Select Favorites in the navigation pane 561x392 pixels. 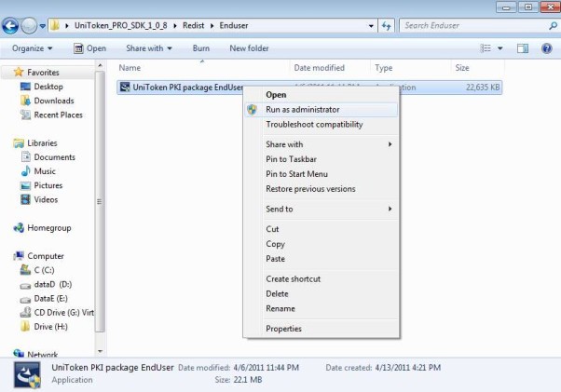coord(43,73)
